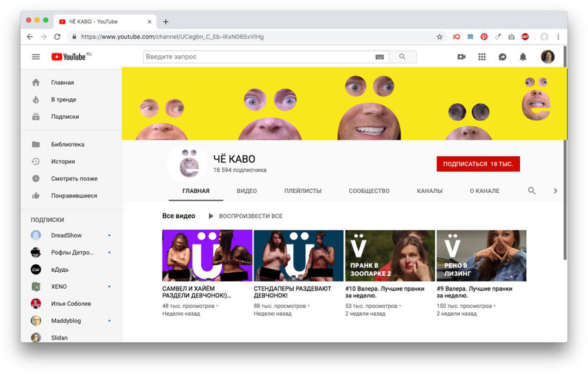
Task: Expand channel tabs with right chevron
Action: tap(555, 191)
